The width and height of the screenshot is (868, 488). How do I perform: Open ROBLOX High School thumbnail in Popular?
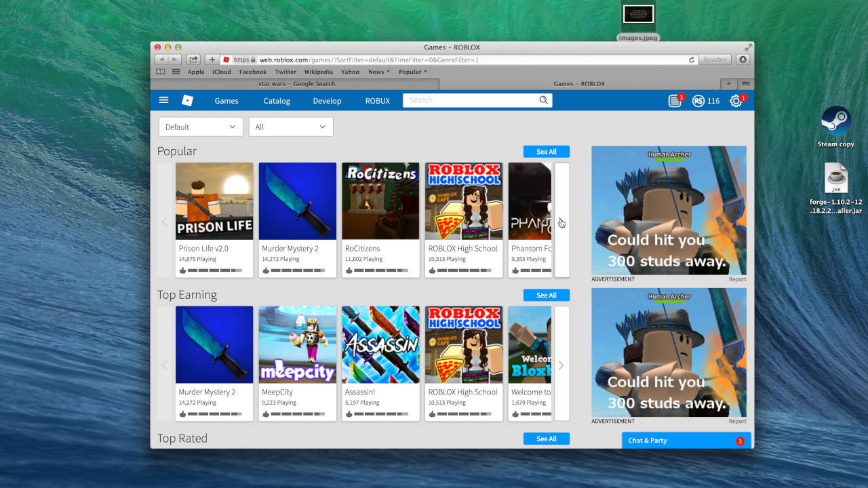464,201
